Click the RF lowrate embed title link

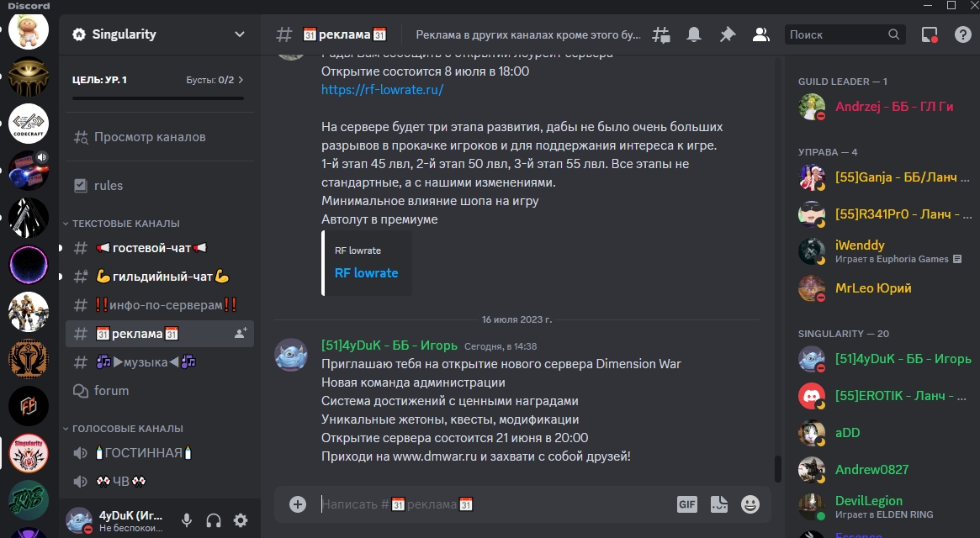pos(366,273)
